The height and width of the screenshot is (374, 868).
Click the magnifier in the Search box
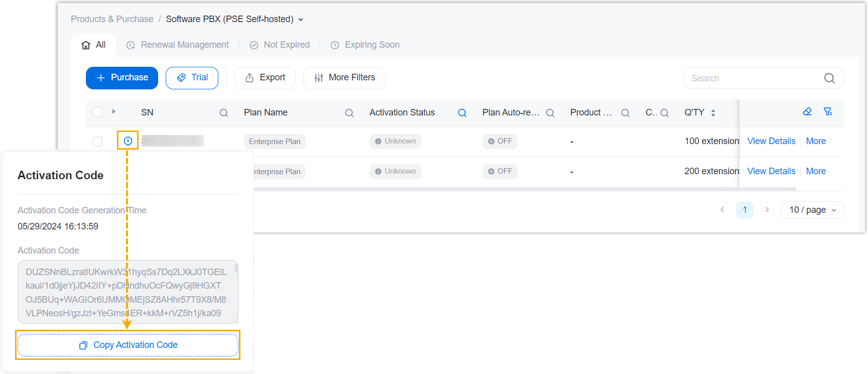pyautogui.click(x=829, y=78)
